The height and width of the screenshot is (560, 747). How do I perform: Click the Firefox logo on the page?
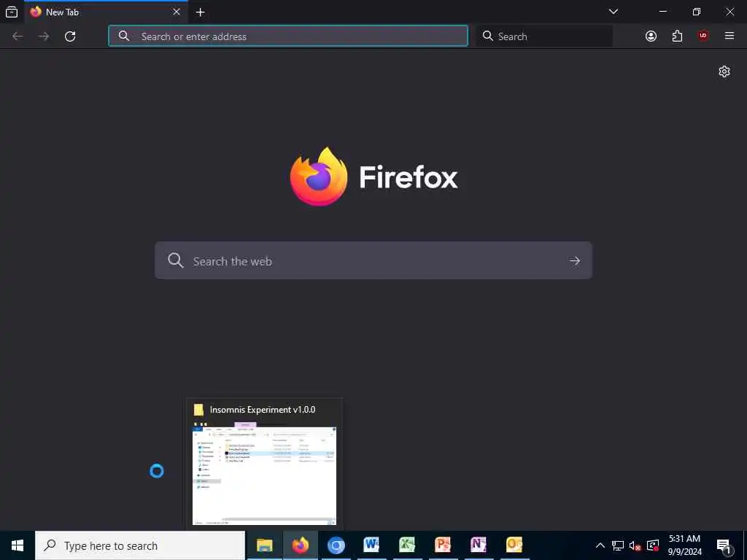pos(319,176)
